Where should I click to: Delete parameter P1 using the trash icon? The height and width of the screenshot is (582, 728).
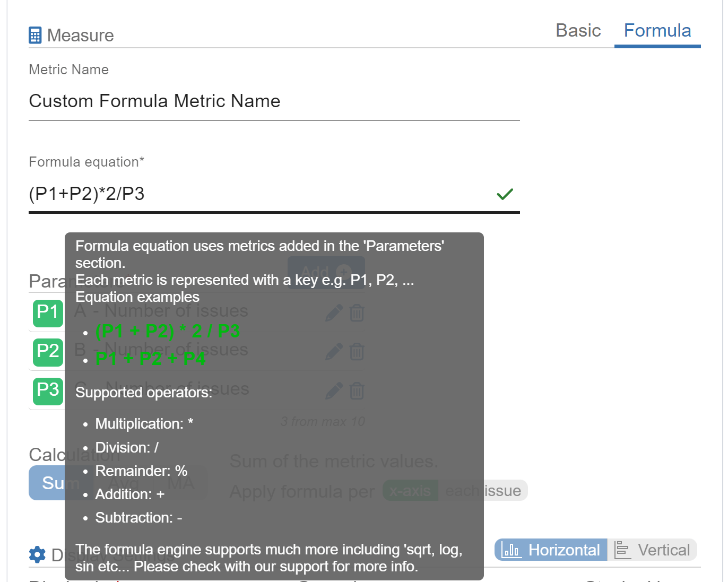357,313
